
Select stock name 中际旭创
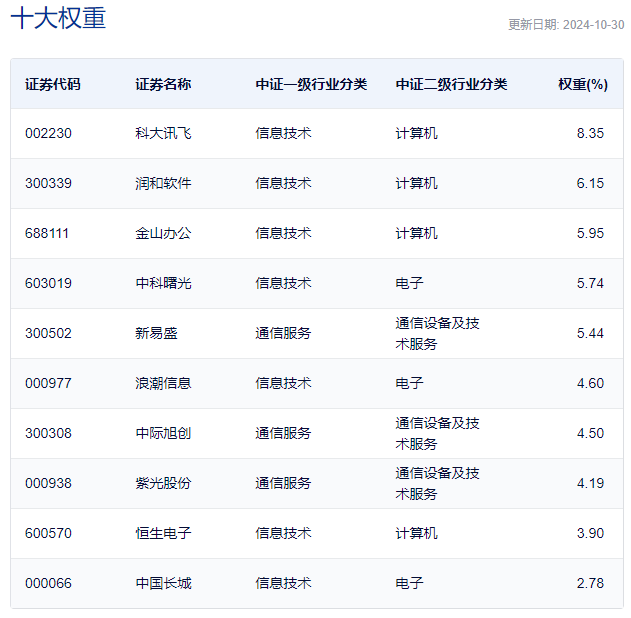click(163, 433)
